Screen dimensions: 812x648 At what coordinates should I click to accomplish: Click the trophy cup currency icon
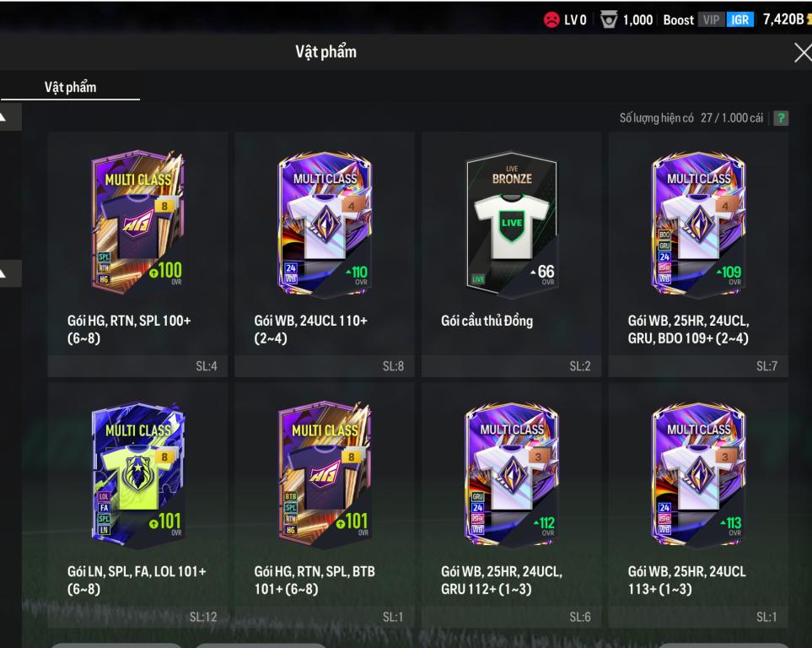pyautogui.click(x=609, y=19)
